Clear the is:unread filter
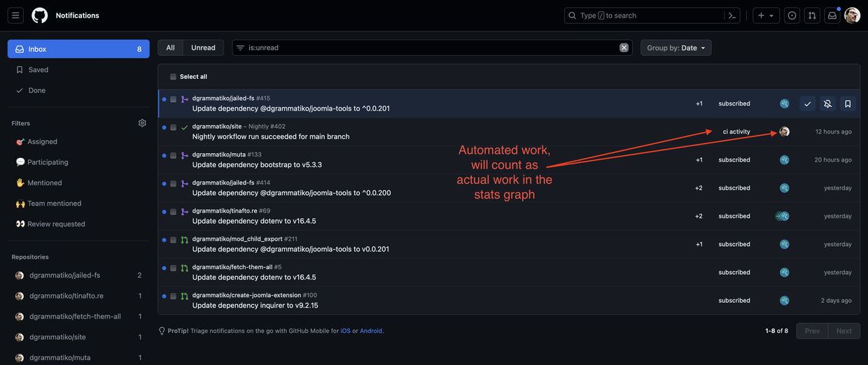 624,48
